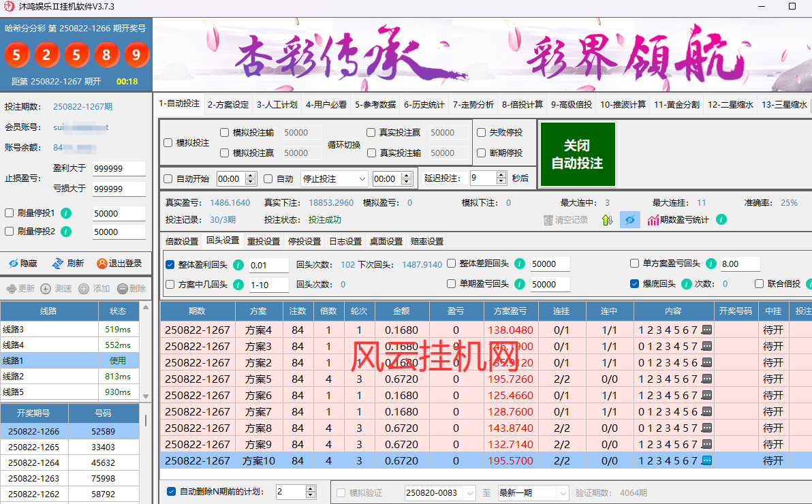The image size is (812, 504).
Task: Uncheck the 爆底回头 checkbox
Action: pyautogui.click(x=634, y=284)
